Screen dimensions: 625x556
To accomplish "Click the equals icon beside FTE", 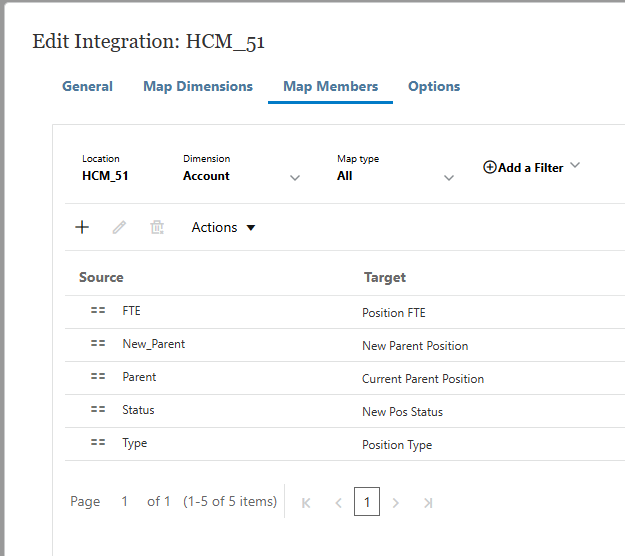I will point(98,310).
